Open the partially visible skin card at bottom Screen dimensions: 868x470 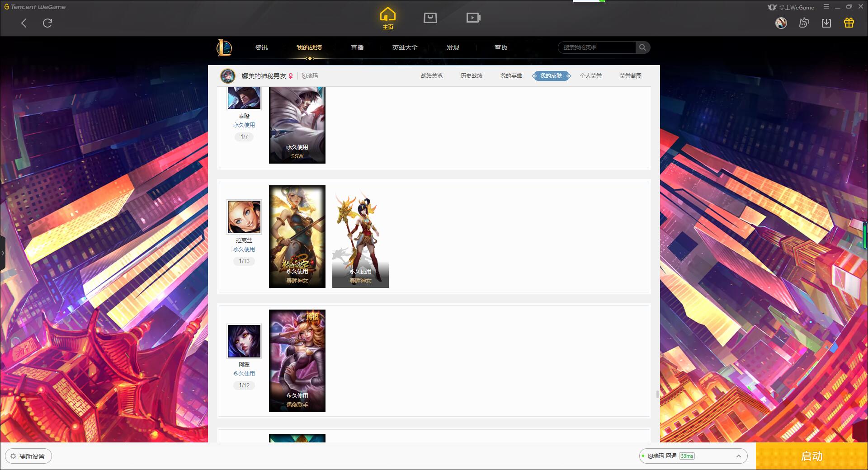[297, 438]
